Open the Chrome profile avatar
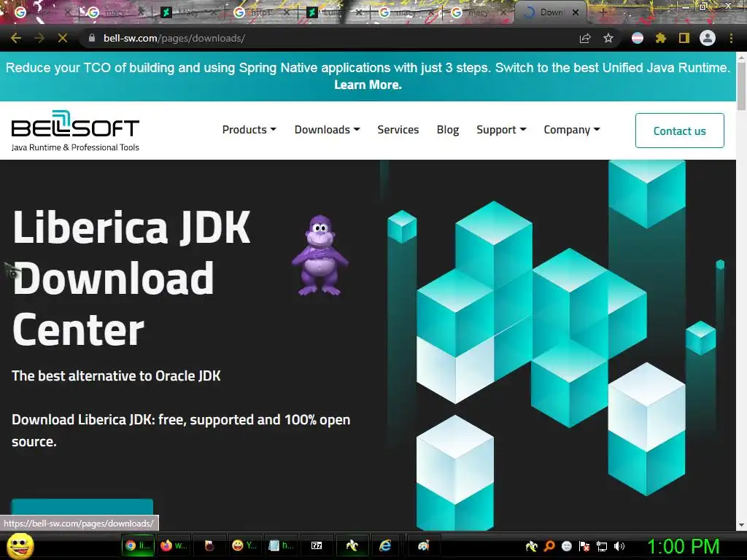The width and height of the screenshot is (747, 560). click(x=708, y=38)
